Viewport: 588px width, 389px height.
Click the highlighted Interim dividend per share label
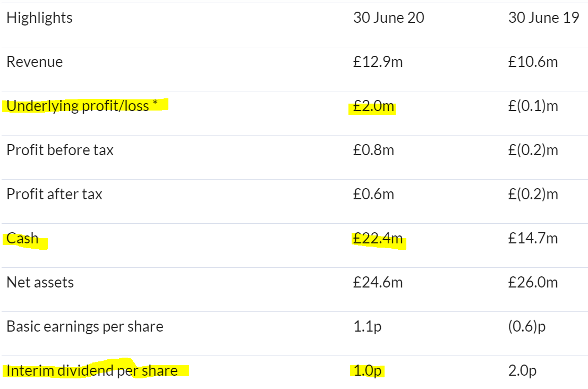(92, 370)
